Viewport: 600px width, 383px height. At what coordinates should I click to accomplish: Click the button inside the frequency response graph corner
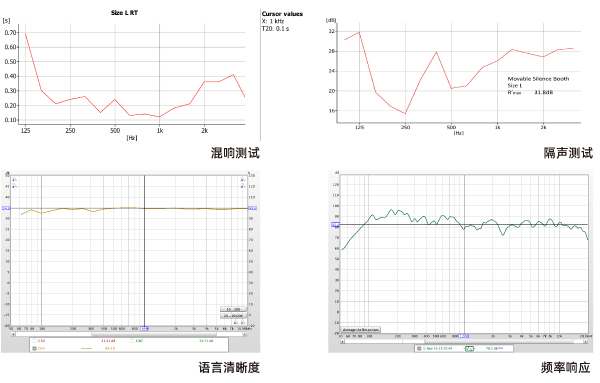[x=361, y=329]
